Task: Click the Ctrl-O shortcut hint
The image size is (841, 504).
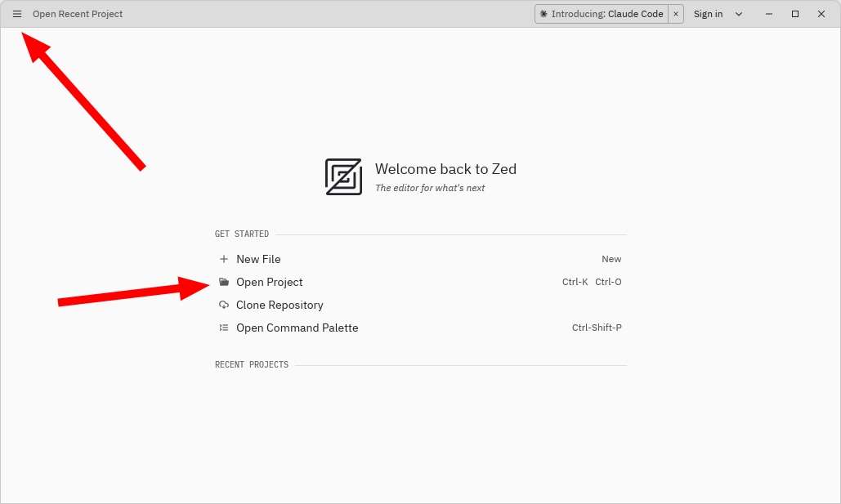Action: (x=608, y=282)
